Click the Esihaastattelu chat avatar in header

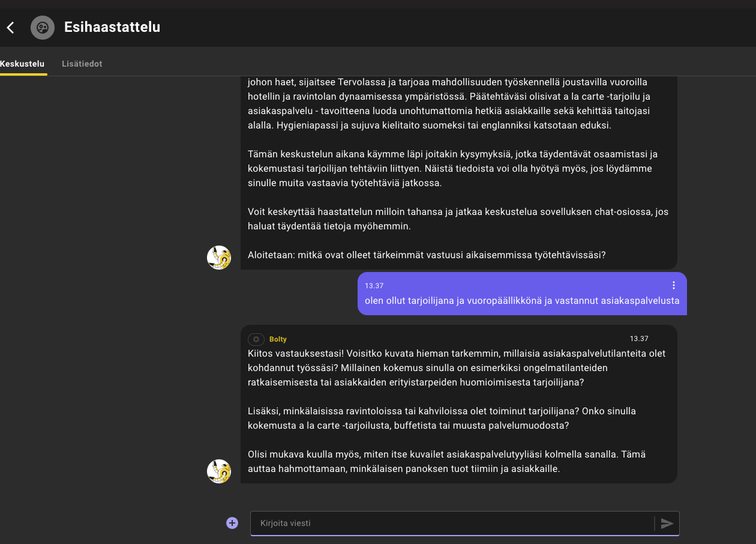[43, 28]
